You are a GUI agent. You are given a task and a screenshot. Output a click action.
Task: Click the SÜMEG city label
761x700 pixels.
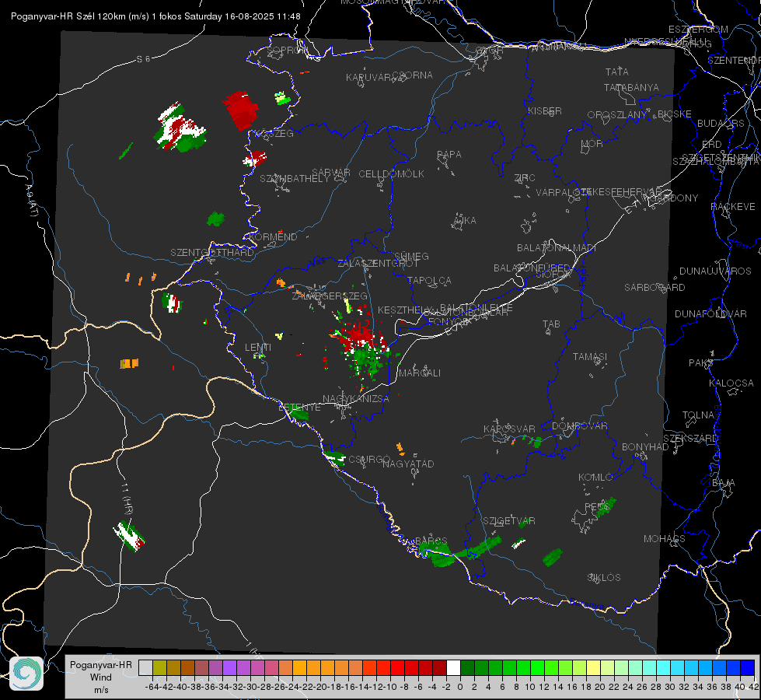point(411,256)
